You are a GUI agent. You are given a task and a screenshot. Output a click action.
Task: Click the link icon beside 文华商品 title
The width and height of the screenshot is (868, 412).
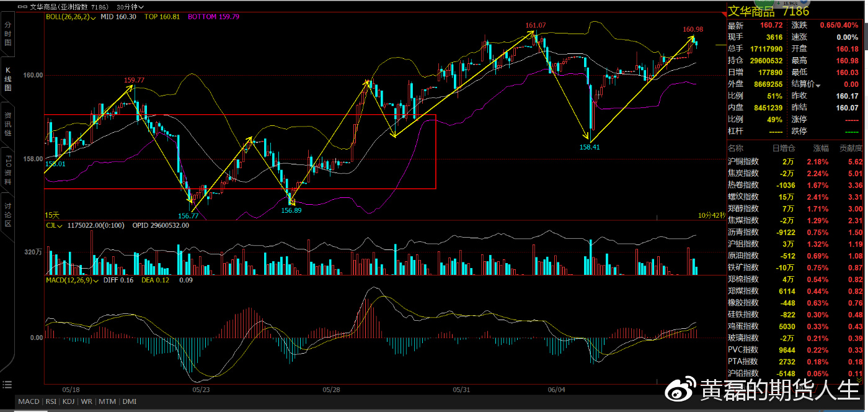[x=23, y=7]
